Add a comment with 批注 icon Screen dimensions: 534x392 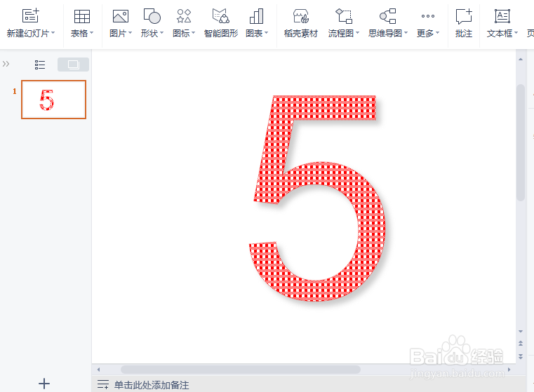tap(464, 16)
